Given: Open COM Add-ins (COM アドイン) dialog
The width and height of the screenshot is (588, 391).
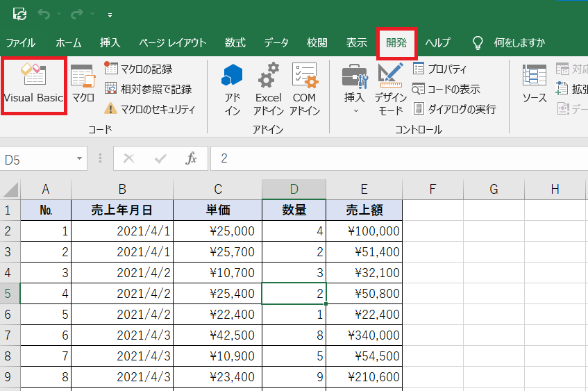Looking at the screenshot, I should [x=304, y=90].
